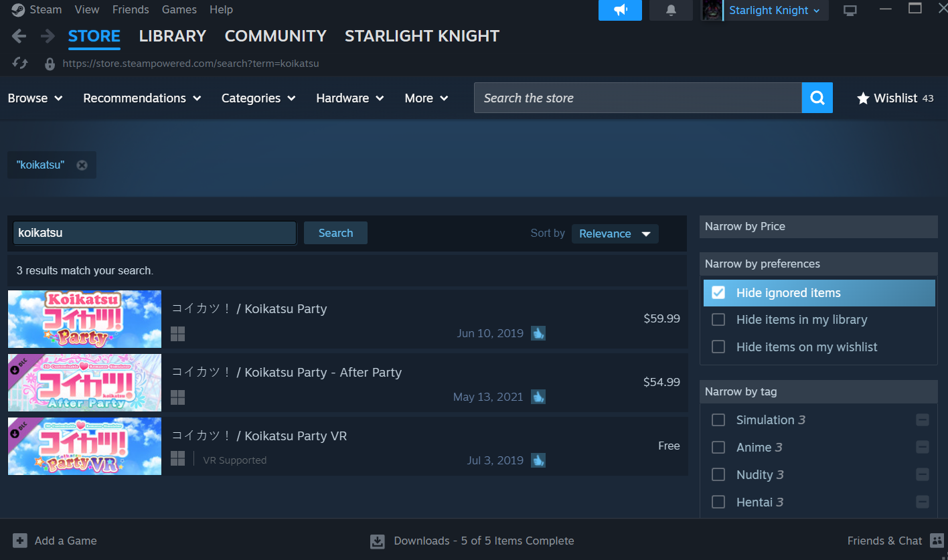Click the Add a Game plus icon

coord(20,541)
